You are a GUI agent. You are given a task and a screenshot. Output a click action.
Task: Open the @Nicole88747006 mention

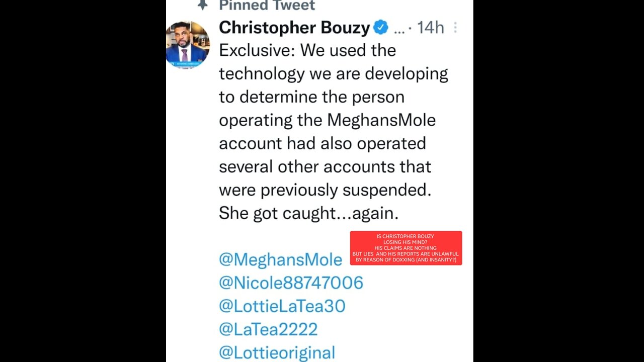click(291, 283)
